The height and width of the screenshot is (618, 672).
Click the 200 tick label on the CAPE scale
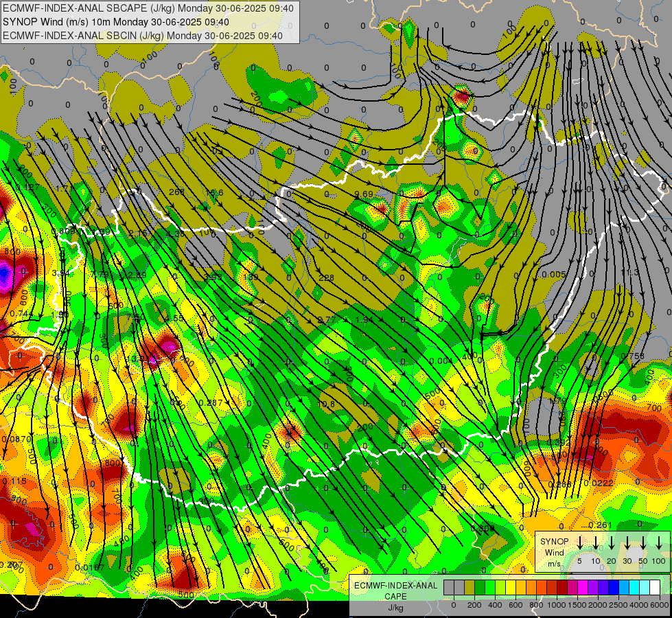(474, 605)
